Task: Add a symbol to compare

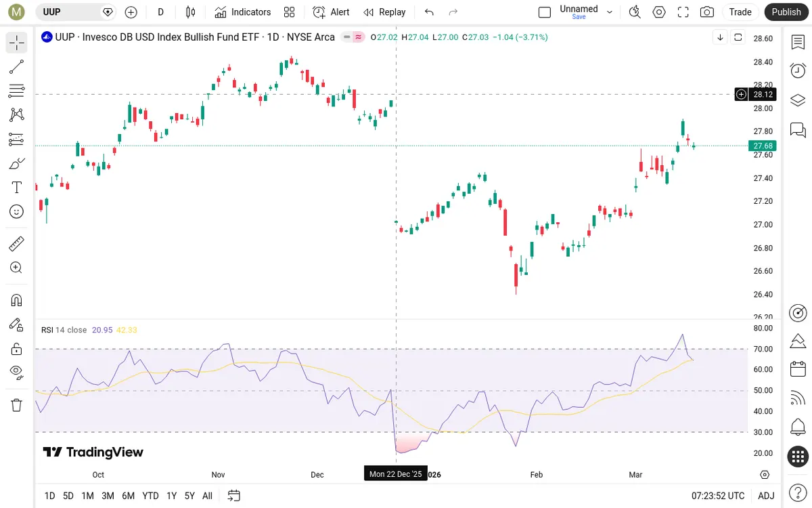Action: pyautogui.click(x=131, y=12)
